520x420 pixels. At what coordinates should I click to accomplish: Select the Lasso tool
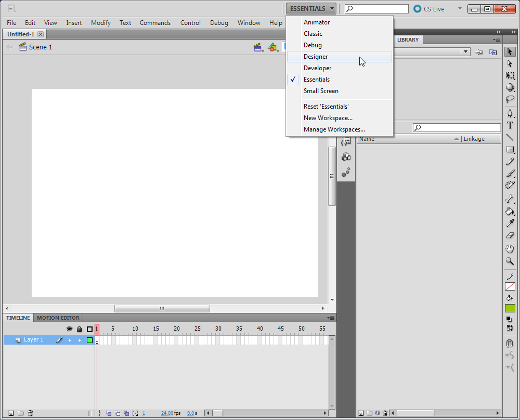510,99
